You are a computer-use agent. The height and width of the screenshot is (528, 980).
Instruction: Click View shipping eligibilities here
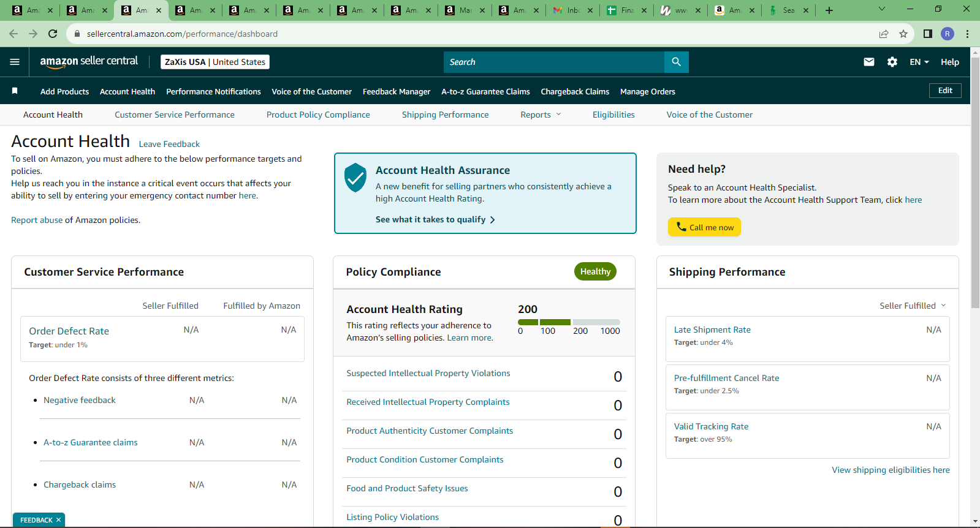(x=891, y=470)
